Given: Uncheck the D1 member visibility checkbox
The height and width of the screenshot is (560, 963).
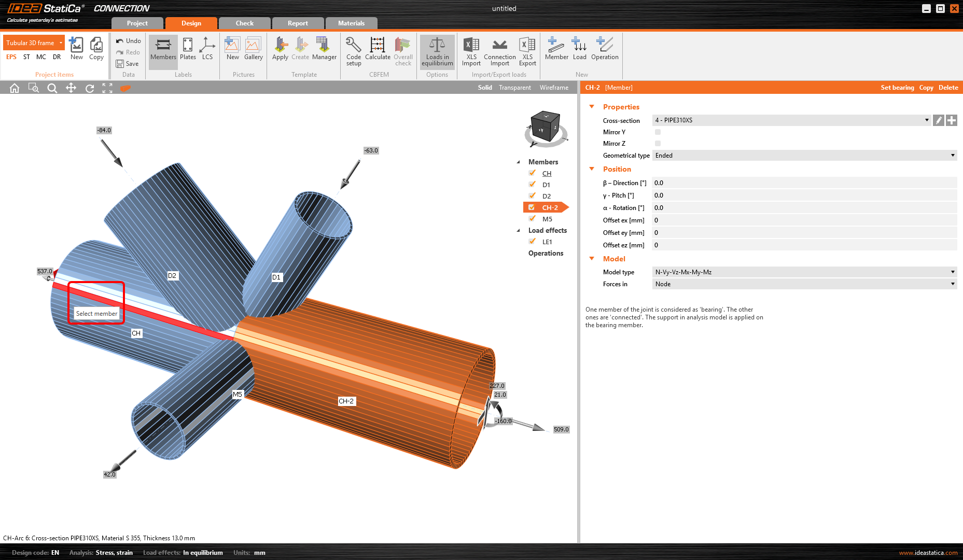Looking at the screenshot, I should pyautogui.click(x=532, y=185).
